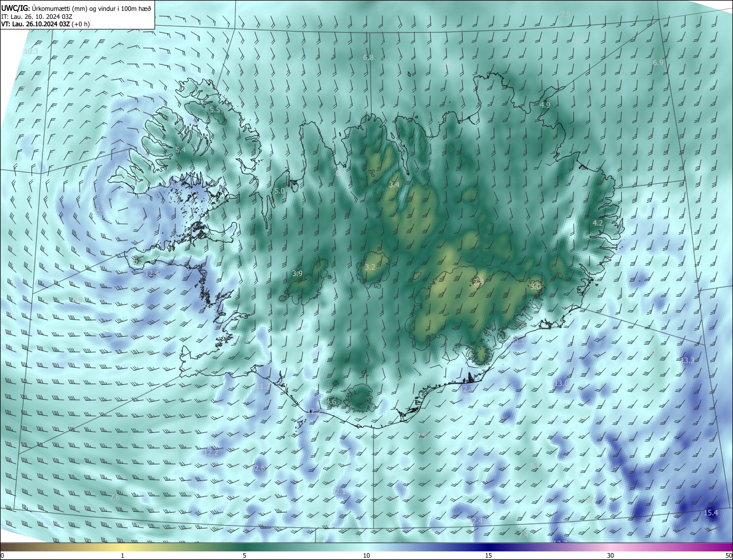This screenshot has height=560, width=733.
Task: Click the colorbar tick labeled 15
Action: (488, 555)
